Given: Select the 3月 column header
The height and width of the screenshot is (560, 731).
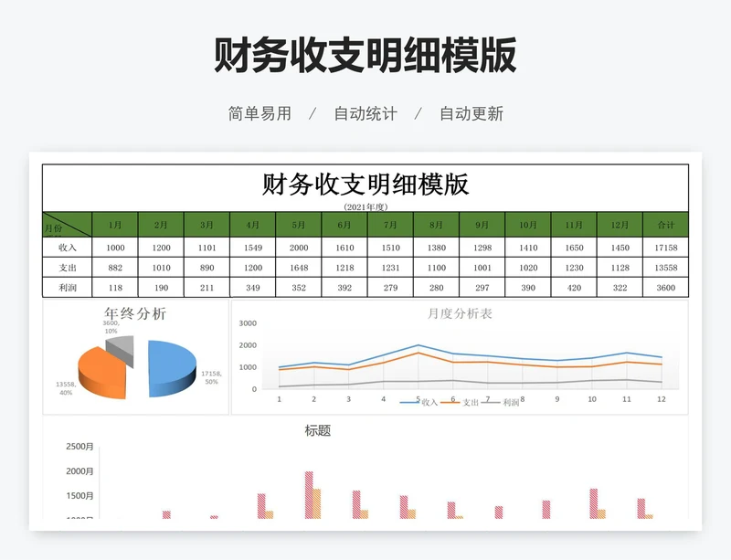Looking at the screenshot, I should point(207,225).
